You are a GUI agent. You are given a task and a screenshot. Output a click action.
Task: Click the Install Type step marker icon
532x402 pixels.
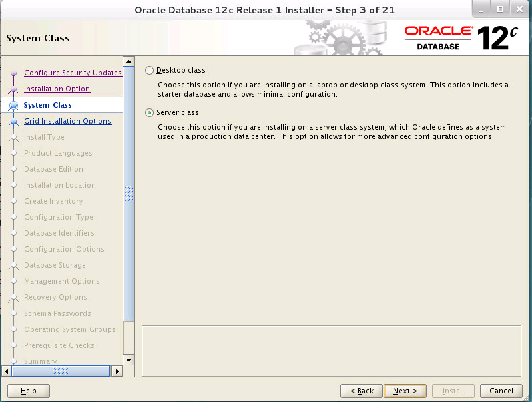pos(13,138)
